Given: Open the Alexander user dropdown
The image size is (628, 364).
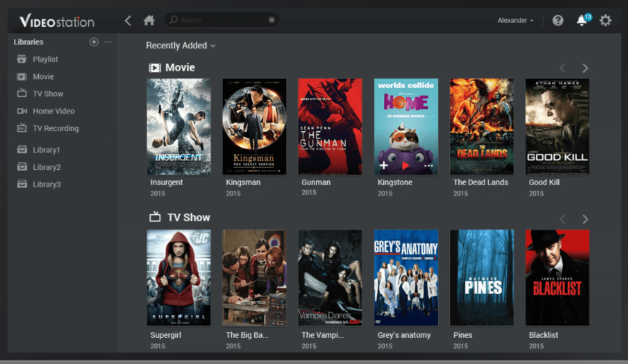Looking at the screenshot, I should click(515, 21).
